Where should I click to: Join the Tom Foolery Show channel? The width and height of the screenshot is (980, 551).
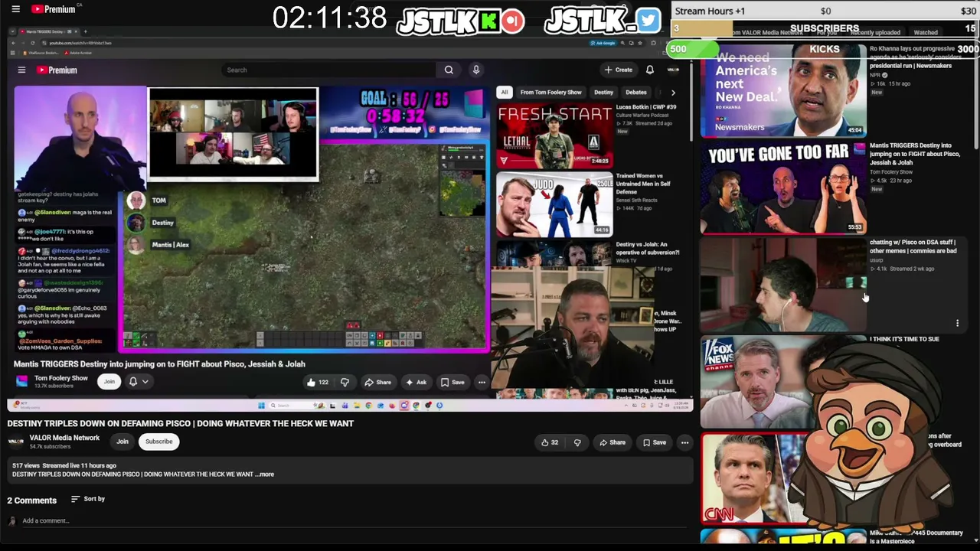[109, 381]
